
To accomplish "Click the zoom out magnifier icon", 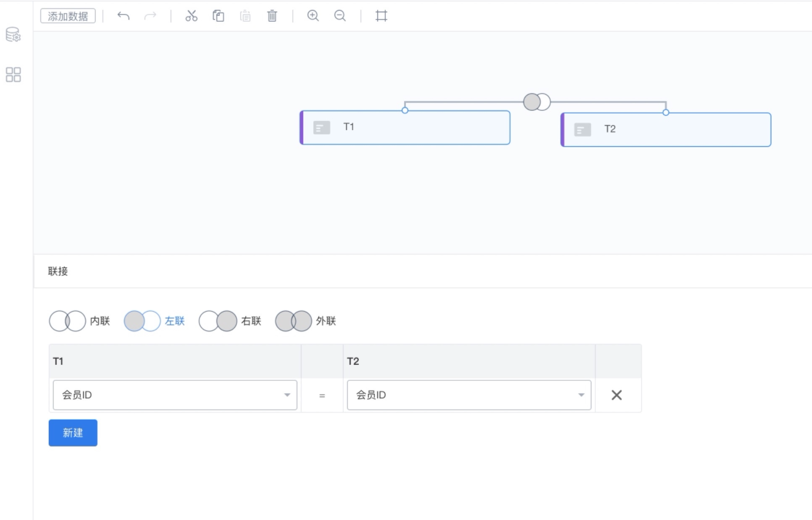I will (x=340, y=16).
